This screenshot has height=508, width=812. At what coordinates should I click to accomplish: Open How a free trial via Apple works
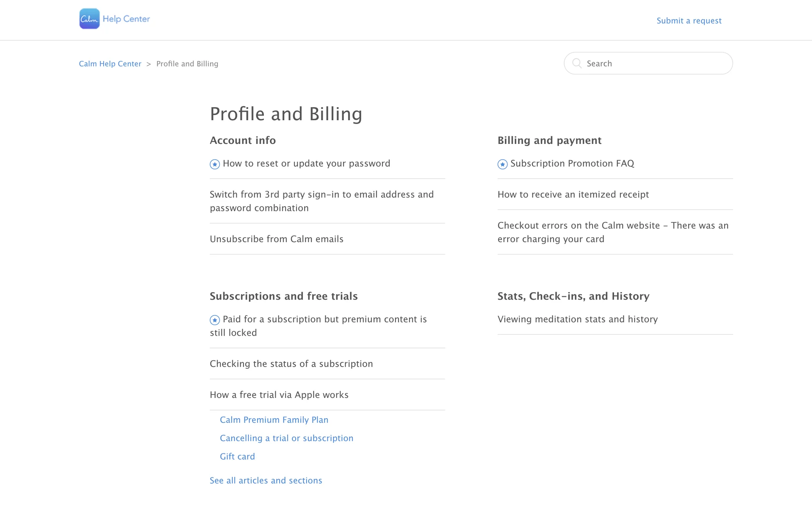click(x=279, y=395)
